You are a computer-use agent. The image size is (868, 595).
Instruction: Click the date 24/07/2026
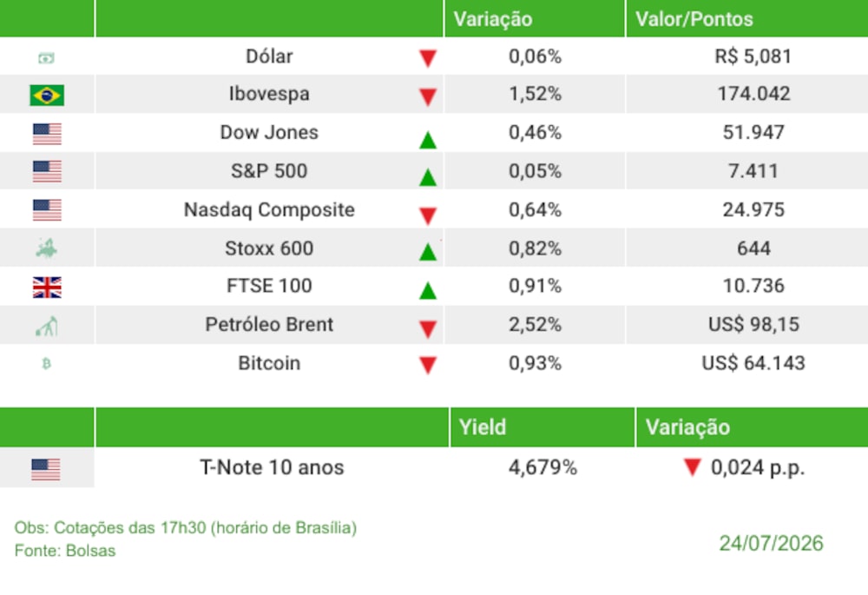(x=771, y=544)
